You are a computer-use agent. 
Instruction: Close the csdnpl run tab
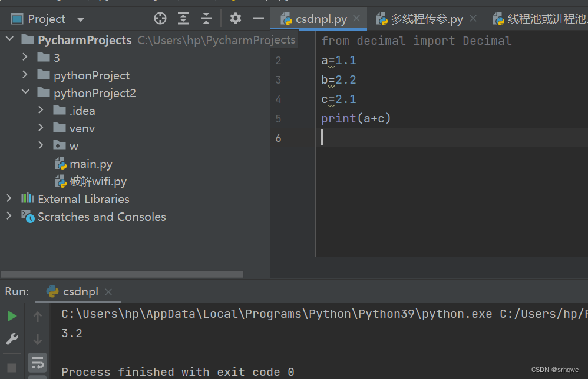pos(108,291)
